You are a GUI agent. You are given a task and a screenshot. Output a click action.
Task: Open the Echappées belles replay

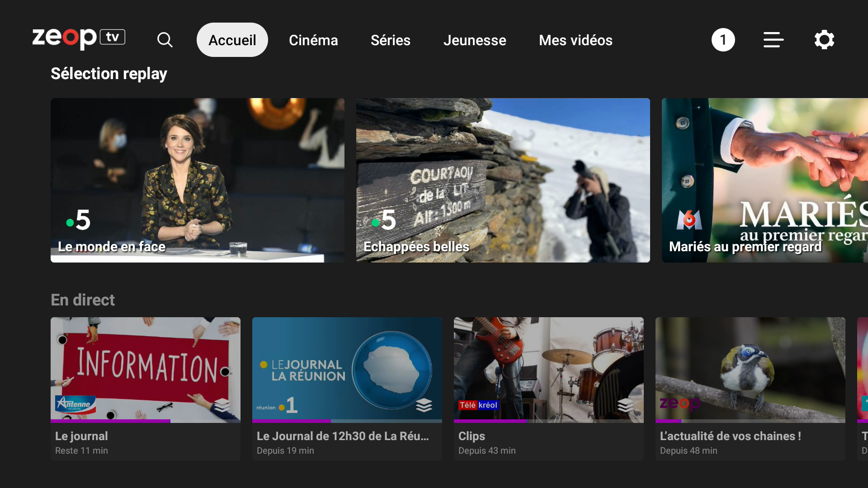(502, 180)
